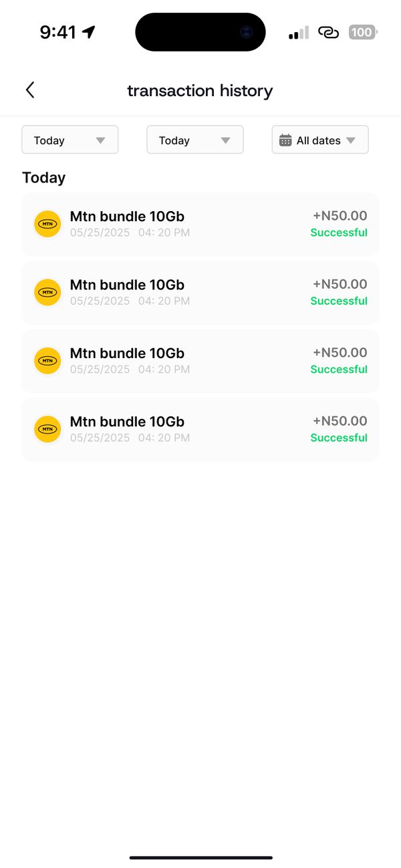Tap the cellular signal bars icon
This screenshot has height=868, width=401.
pyautogui.click(x=299, y=33)
